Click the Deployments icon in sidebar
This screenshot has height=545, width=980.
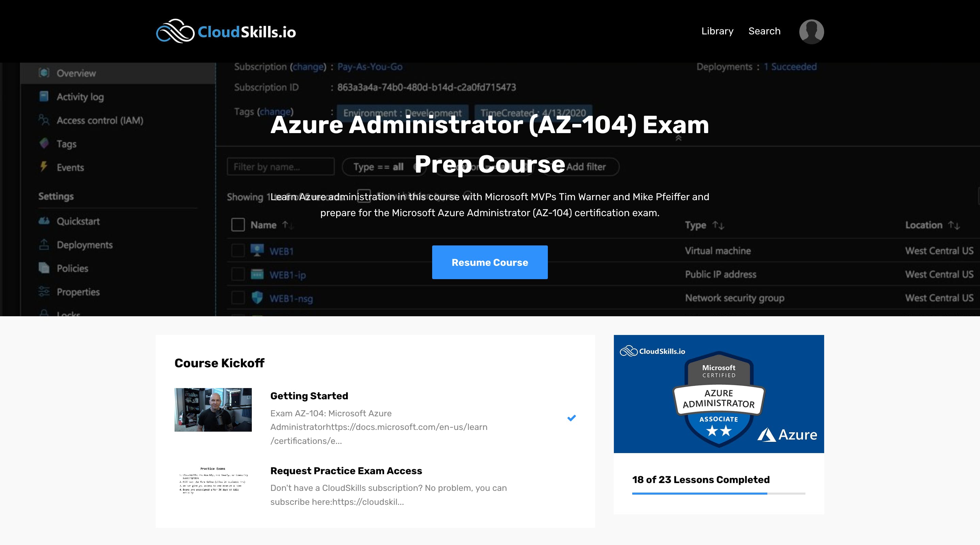click(44, 244)
